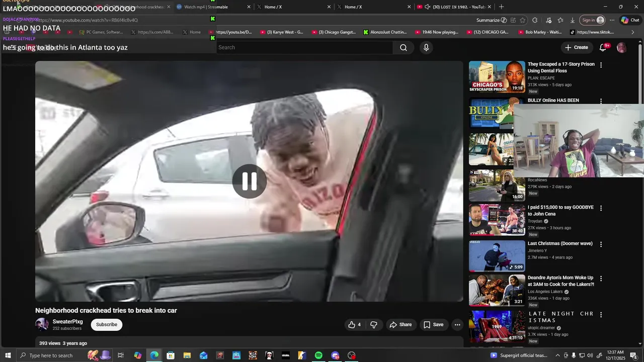644x362 pixels.
Task: Click the Subscribe button for SweaterPlxg
Action: tap(107, 325)
